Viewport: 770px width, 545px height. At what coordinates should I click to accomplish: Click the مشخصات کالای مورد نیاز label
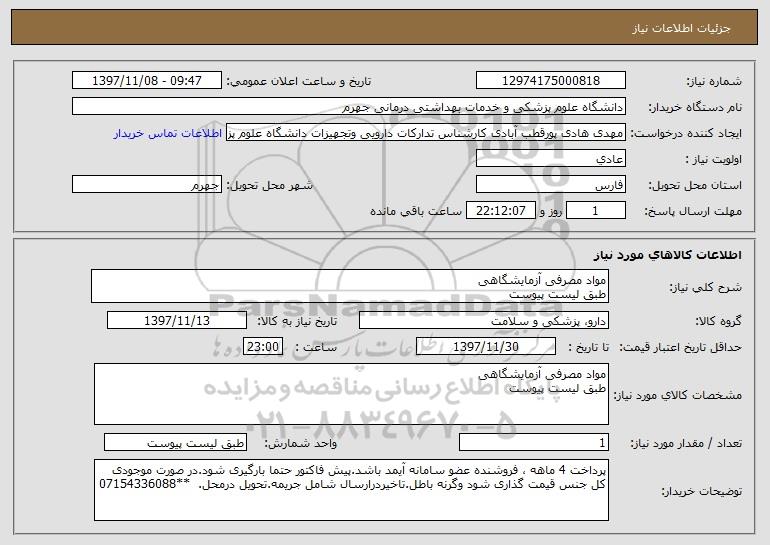click(678, 395)
